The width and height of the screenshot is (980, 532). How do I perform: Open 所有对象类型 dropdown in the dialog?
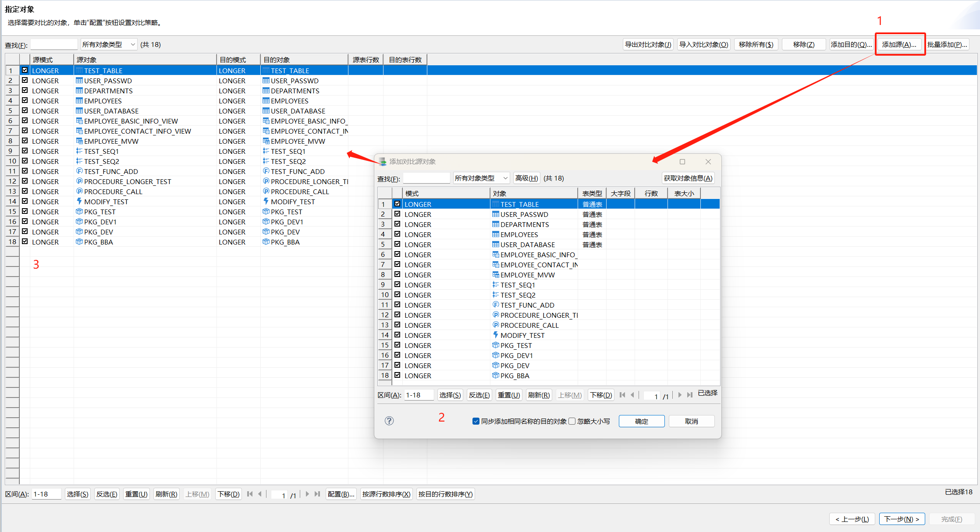tap(481, 178)
